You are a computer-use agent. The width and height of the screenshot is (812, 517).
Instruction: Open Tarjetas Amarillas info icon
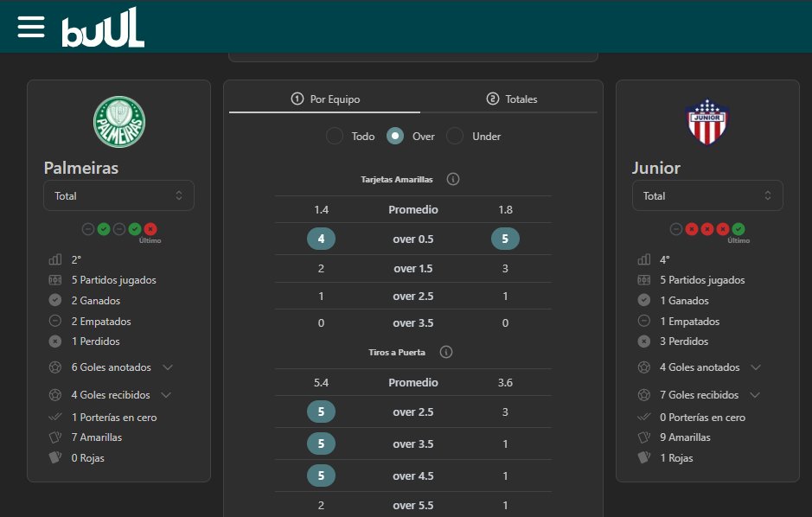(x=453, y=179)
